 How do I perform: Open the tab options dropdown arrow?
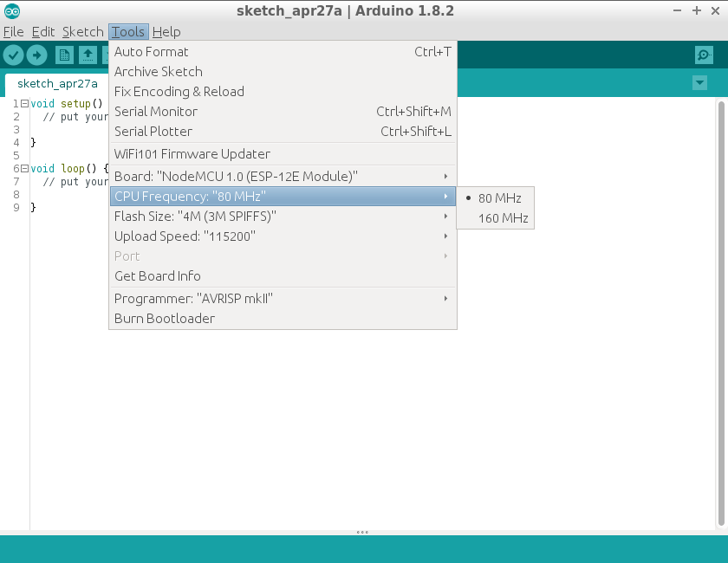(x=699, y=83)
